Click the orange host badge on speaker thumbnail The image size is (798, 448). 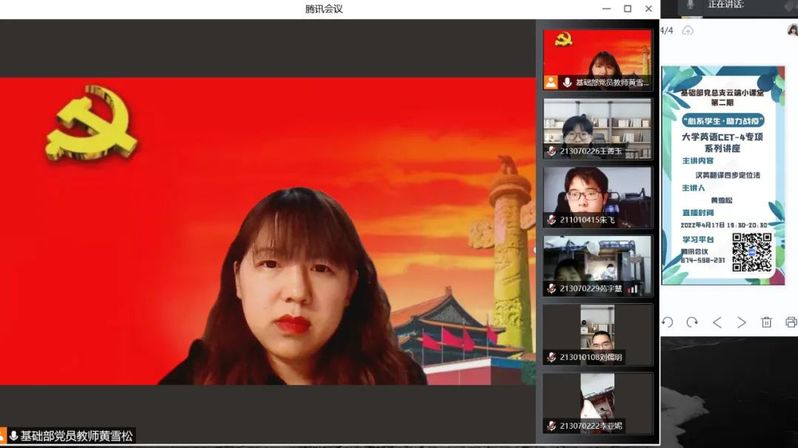[551, 82]
